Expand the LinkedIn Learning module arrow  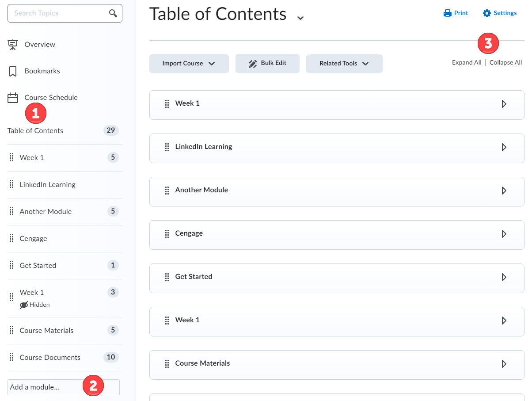point(504,147)
